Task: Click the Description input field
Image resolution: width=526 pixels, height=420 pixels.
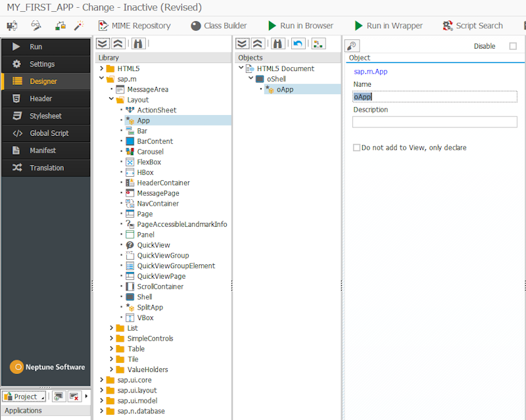Action: 435,122
